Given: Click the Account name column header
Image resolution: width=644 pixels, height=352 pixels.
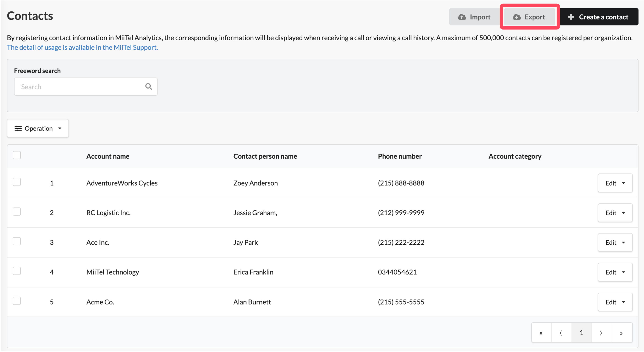Looking at the screenshot, I should coord(108,156).
